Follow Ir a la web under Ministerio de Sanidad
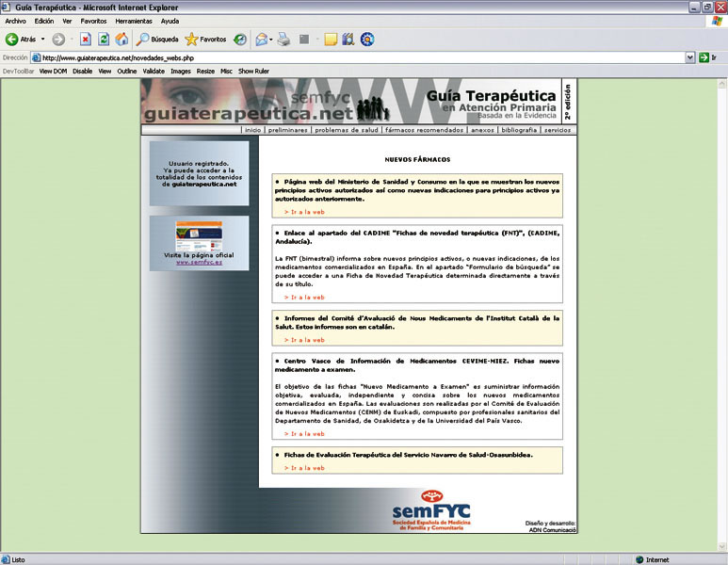728x565 pixels. pos(304,212)
